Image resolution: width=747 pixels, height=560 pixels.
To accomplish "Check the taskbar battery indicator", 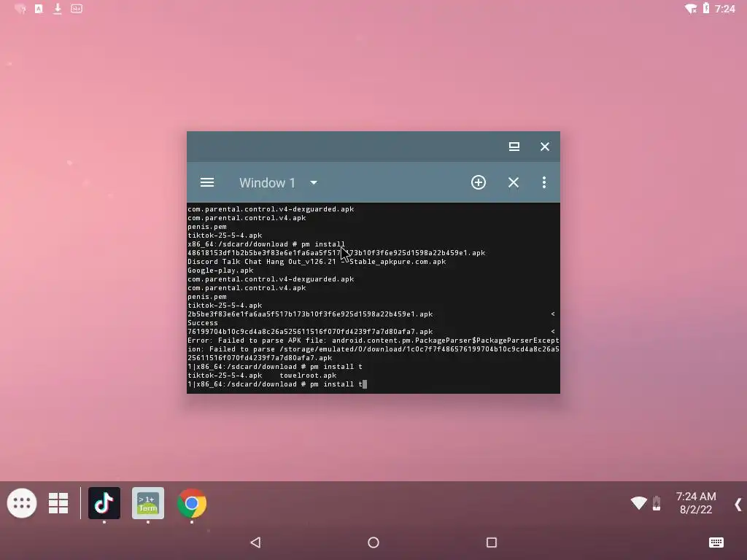I will [x=657, y=503].
